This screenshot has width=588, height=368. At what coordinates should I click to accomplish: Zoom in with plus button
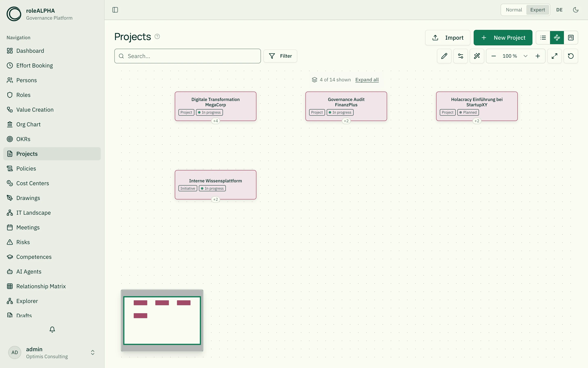(538, 56)
